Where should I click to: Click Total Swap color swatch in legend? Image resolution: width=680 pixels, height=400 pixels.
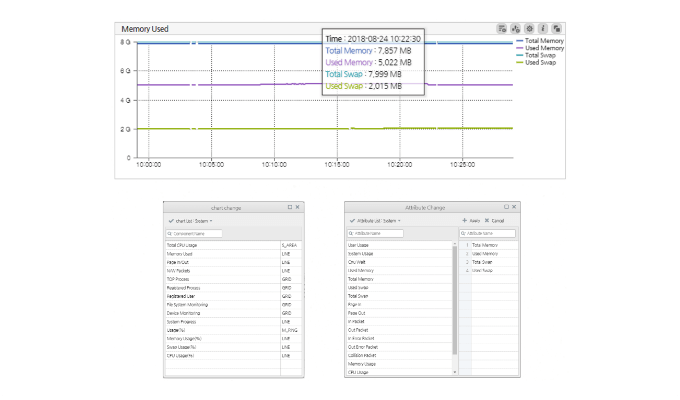pos(521,55)
